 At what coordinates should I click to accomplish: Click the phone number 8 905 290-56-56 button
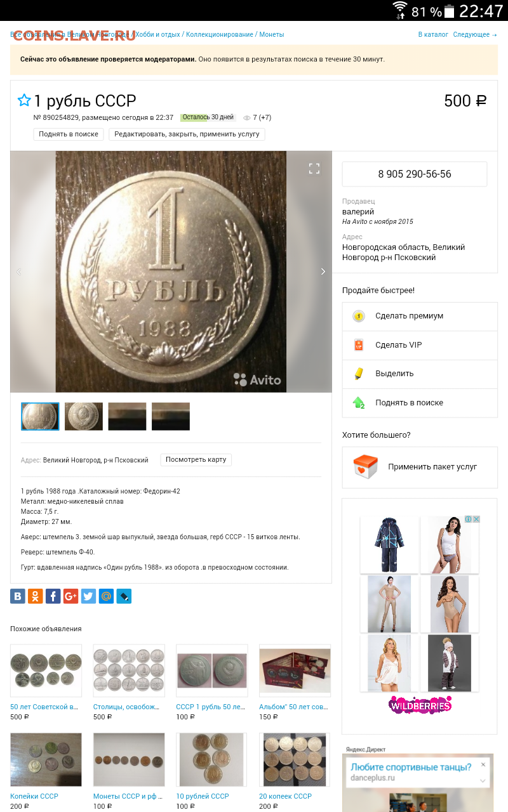[x=415, y=174]
